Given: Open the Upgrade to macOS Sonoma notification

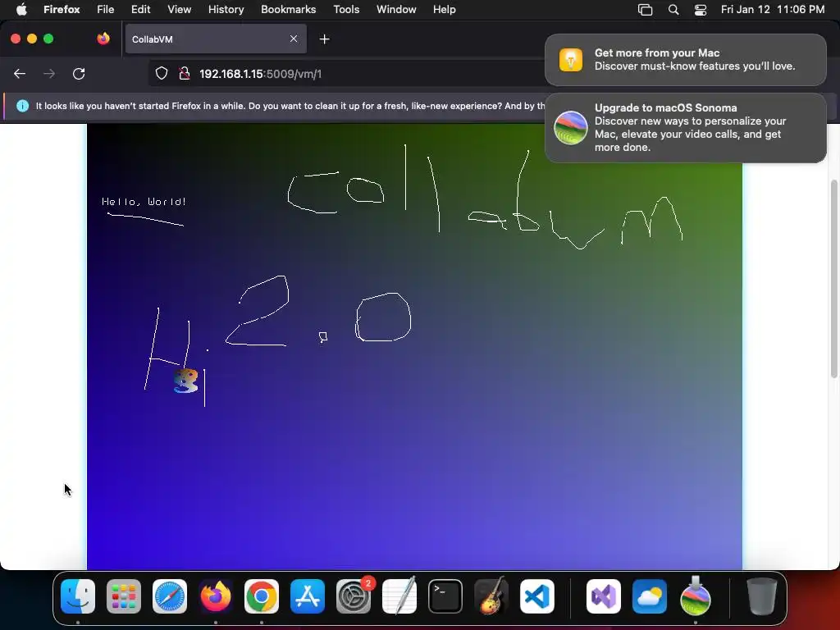Looking at the screenshot, I should point(685,127).
